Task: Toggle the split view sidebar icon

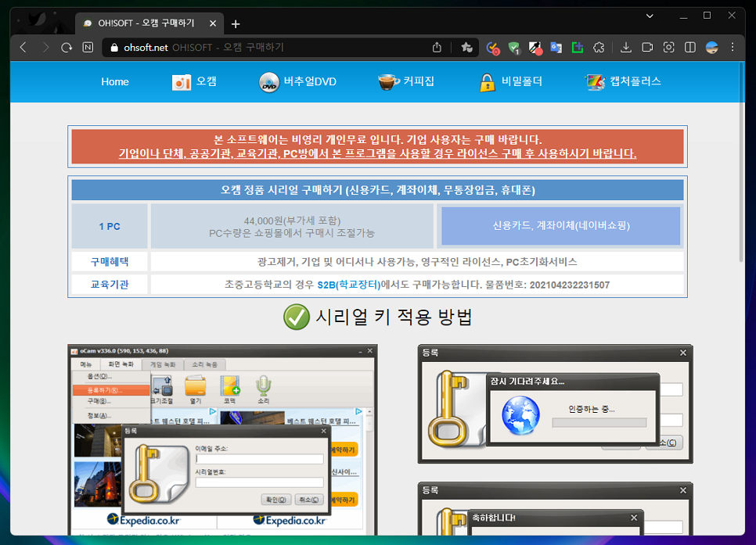Action: click(x=690, y=47)
